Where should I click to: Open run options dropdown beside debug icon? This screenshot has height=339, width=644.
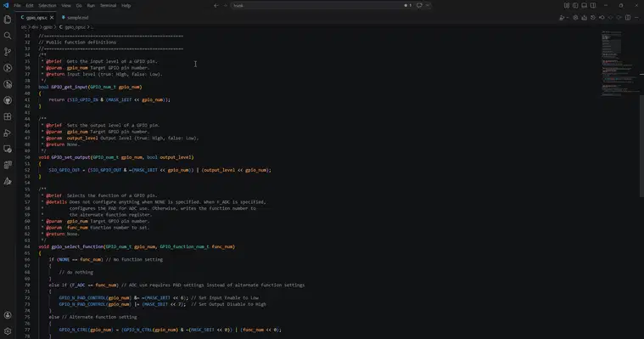click(x=568, y=18)
